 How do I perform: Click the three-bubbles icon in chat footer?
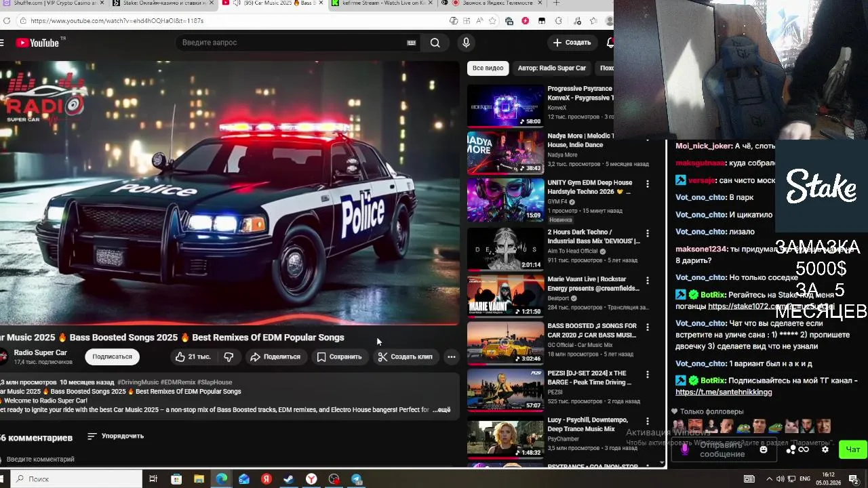point(791,449)
